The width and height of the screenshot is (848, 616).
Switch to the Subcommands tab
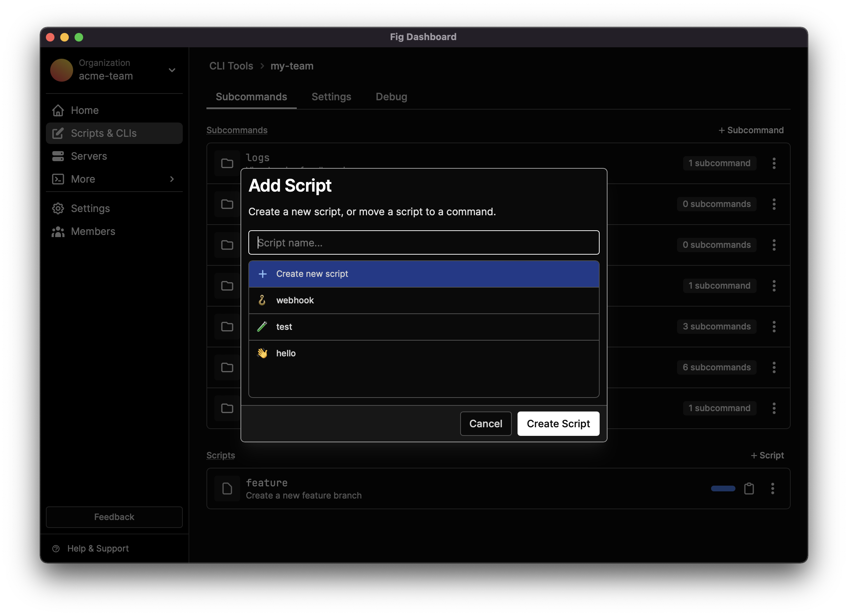[251, 97]
